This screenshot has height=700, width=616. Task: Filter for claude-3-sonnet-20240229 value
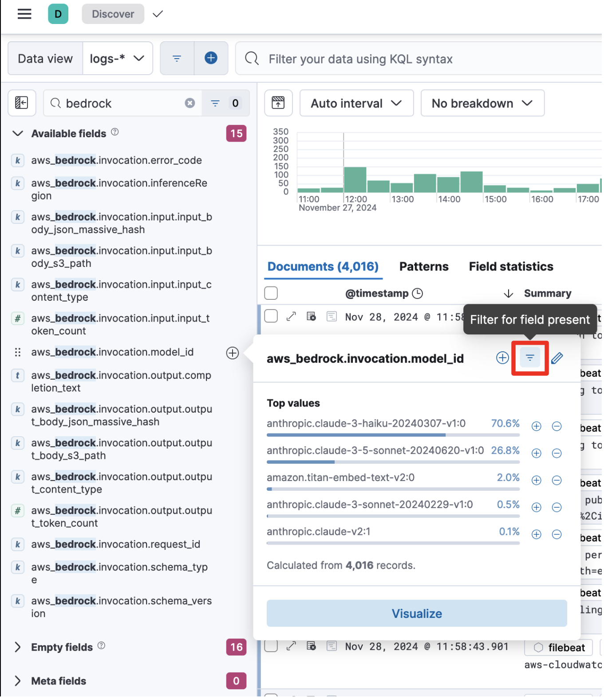537,508
